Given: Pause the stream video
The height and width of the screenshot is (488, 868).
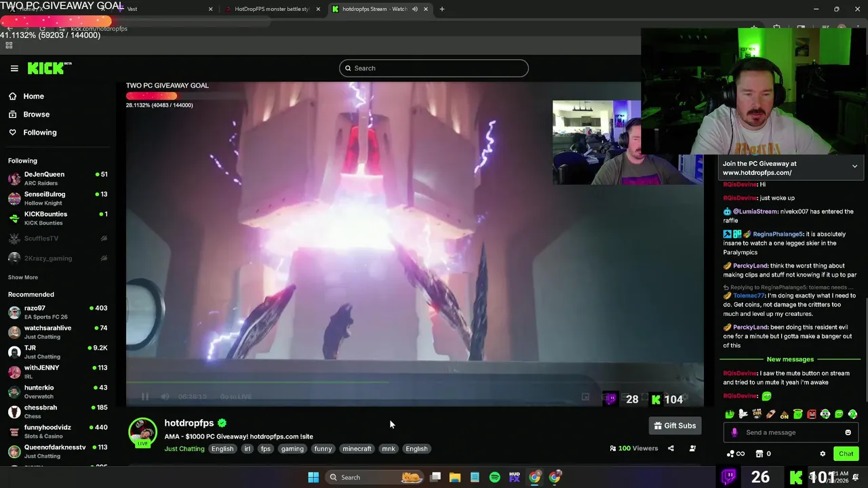Looking at the screenshot, I should [x=144, y=396].
